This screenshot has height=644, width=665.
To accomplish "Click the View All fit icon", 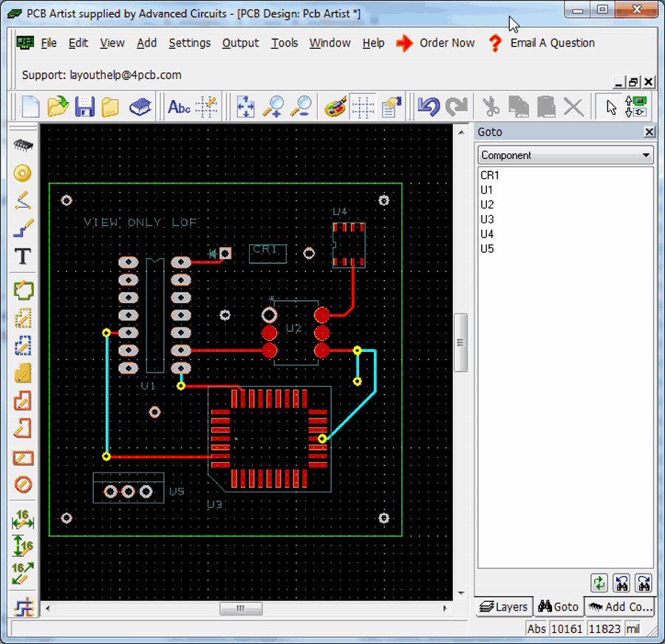I will pyautogui.click(x=245, y=106).
